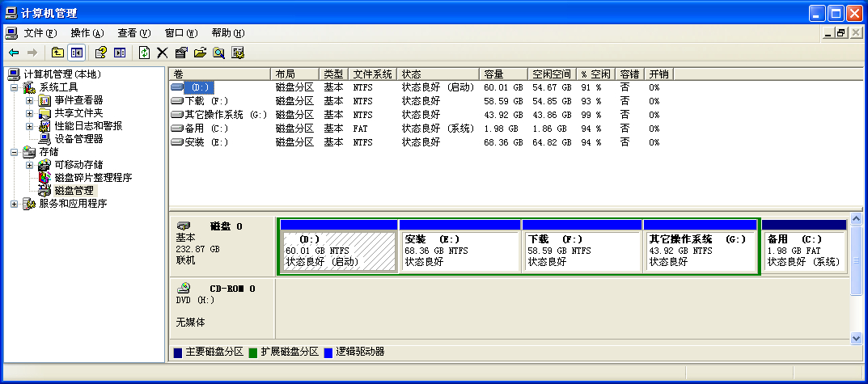Expand the 可移动存储 tree node
Viewport: 868px width, 384px height.
(x=29, y=165)
